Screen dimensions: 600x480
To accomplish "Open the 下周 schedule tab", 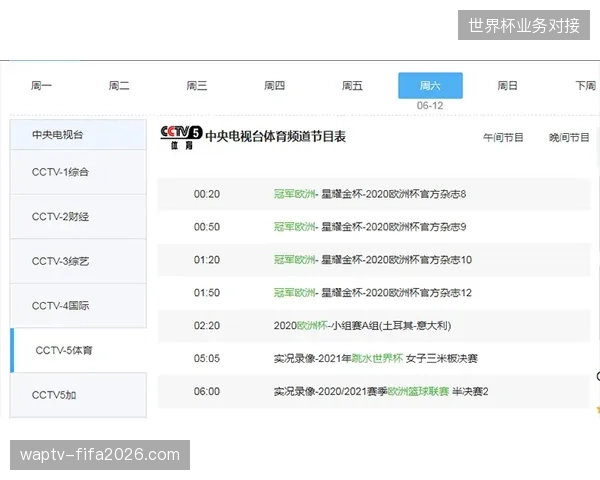I will [x=586, y=85].
